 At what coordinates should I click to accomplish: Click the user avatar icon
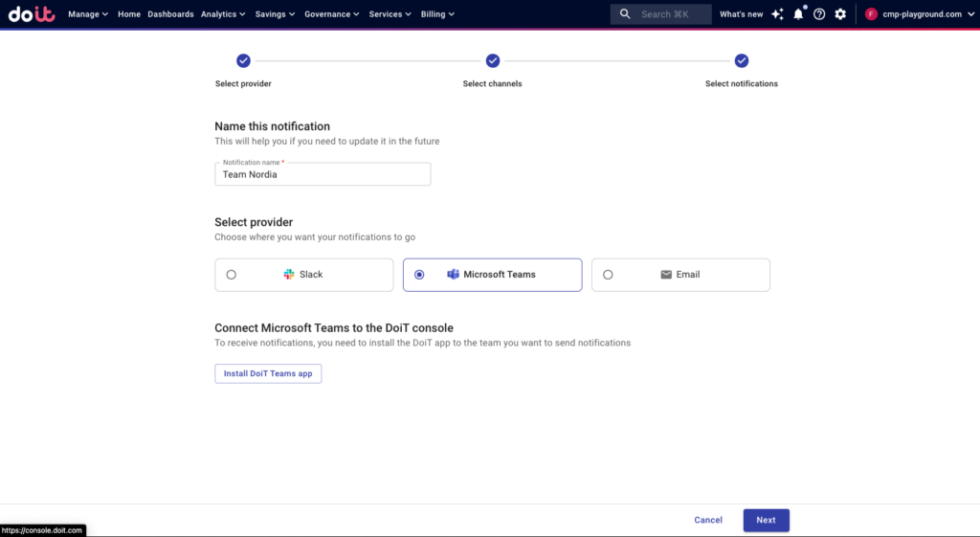(871, 14)
